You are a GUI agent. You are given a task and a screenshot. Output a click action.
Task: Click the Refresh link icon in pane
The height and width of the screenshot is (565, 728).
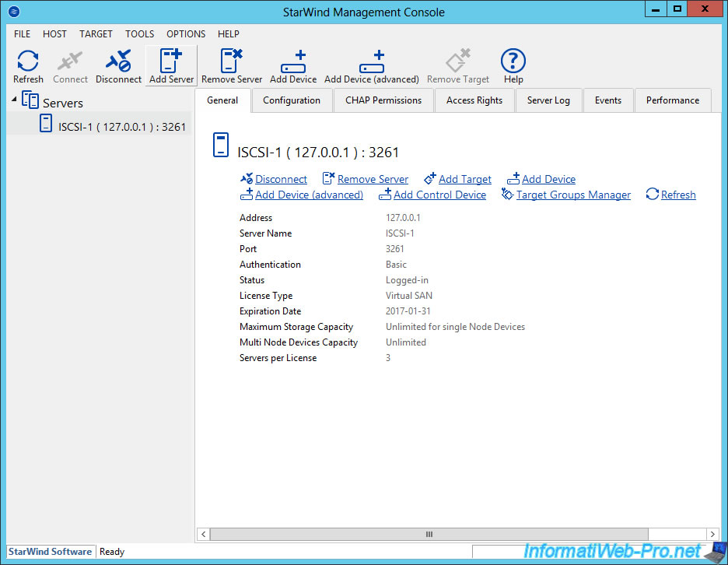653,195
